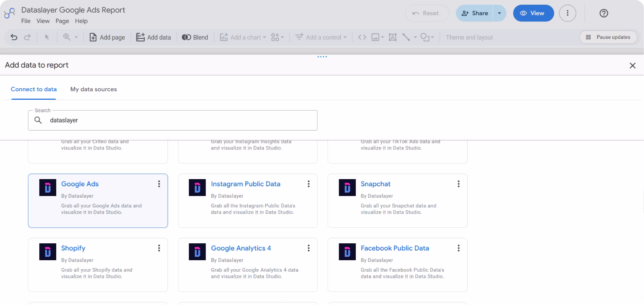
Task: Select the Snapchat connector title
Action: coord(375,184)
